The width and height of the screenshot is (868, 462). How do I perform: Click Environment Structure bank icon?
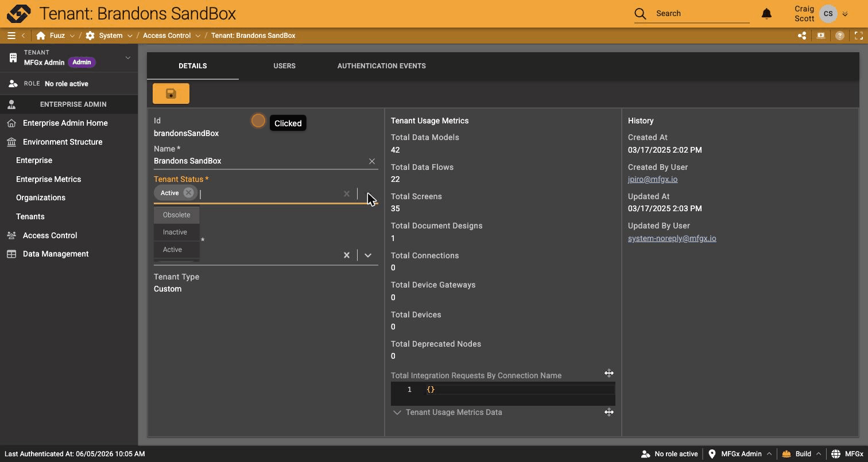[x=11, y=142]
